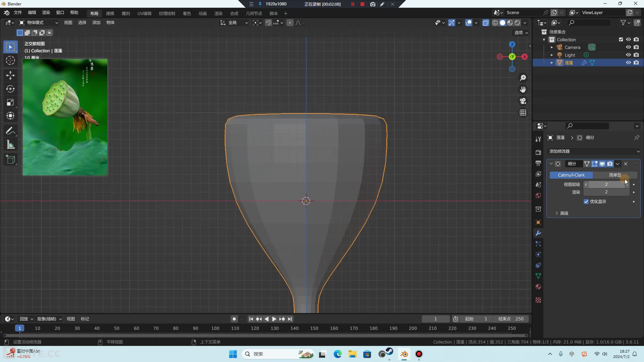Uncheck the 优化显示 checkbox
This screenshot has width=644, height=362.
[x=586, y=202]
